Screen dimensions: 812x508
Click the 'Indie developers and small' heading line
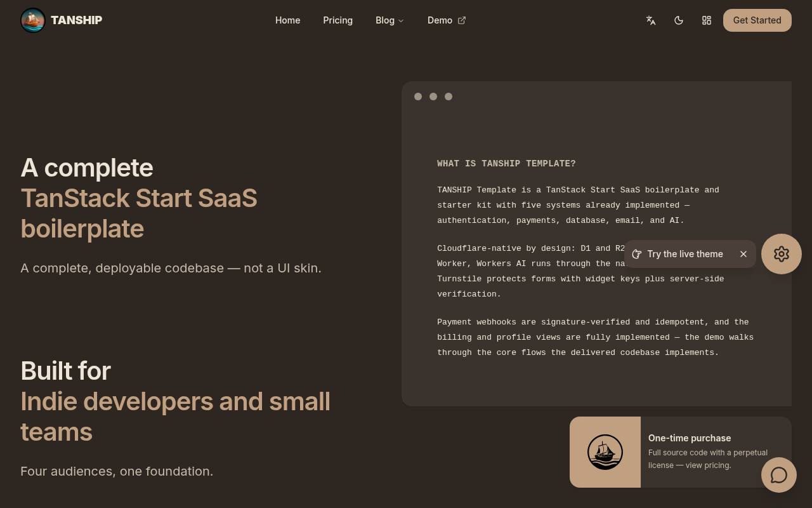pos(176,401)
